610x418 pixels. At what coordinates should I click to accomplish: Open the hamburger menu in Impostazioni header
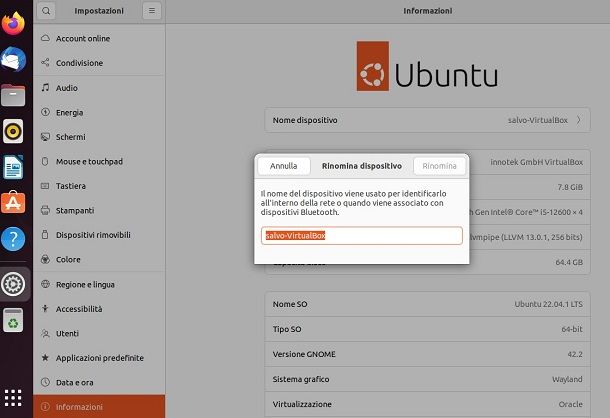(x=152, y=11)
